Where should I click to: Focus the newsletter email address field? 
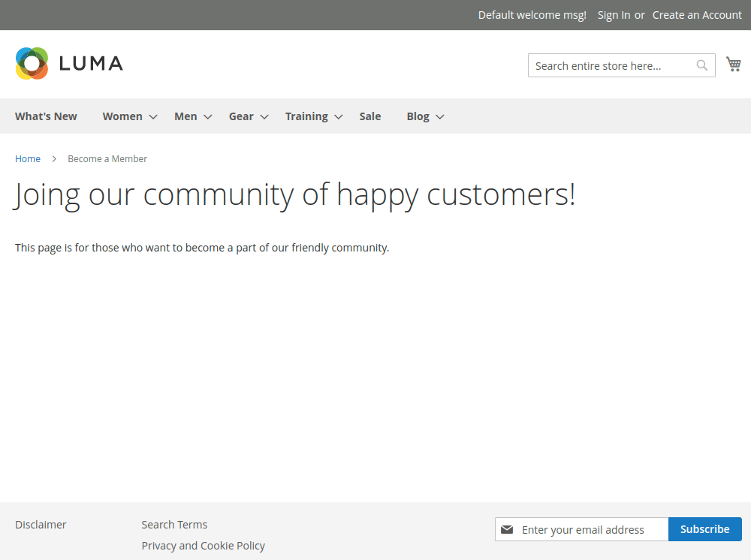click(582, 529)
